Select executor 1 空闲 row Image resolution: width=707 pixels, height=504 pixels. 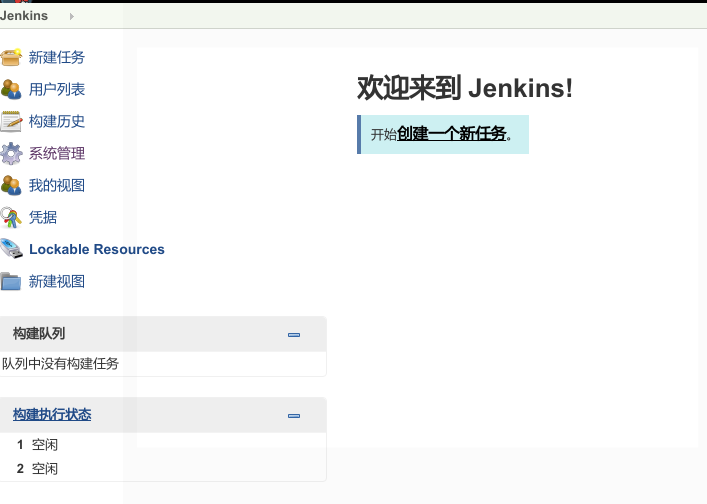[x=163, y=445]
